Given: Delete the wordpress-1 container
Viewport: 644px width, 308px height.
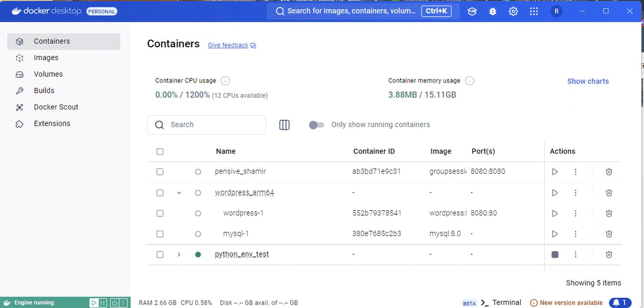Looking at the screenshot, I should tap(609, 213).
